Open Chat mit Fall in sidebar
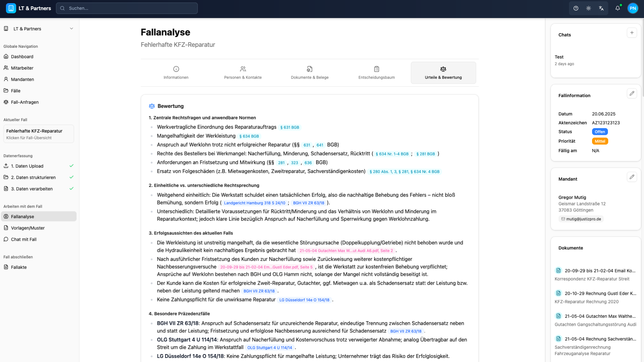 pyautogui.click(x=24, y=240)
